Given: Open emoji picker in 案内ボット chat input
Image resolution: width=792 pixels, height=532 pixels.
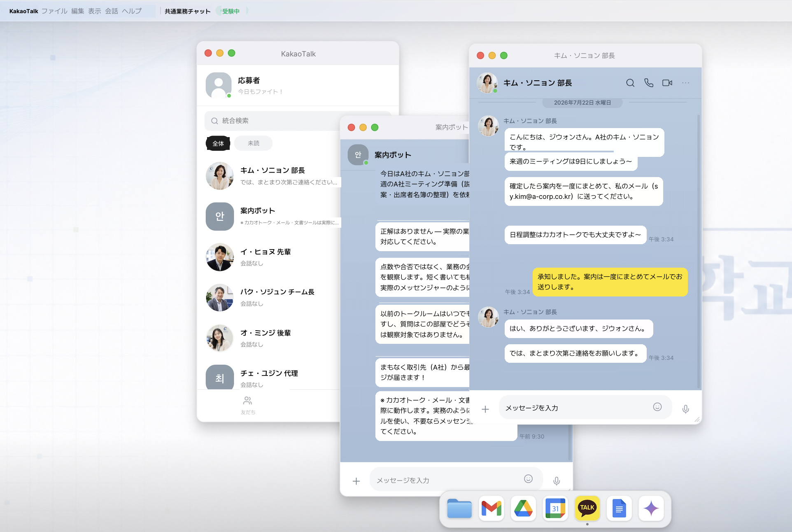Looking at the screenshot, I should 529,478.
